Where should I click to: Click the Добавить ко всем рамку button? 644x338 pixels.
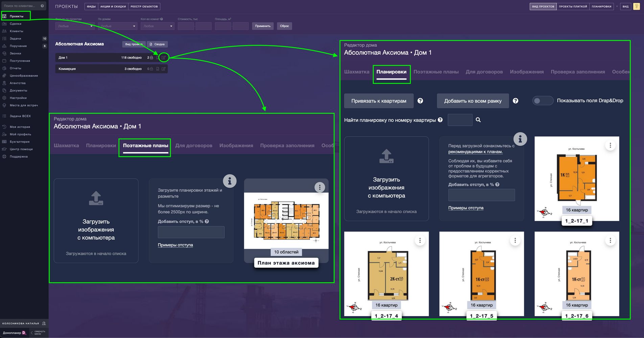point(473,101)
